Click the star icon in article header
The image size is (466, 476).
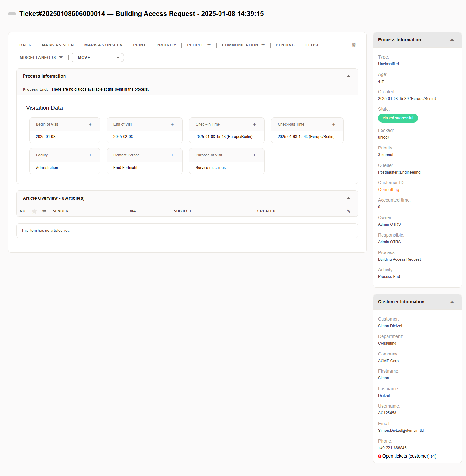tap(34, 211)
